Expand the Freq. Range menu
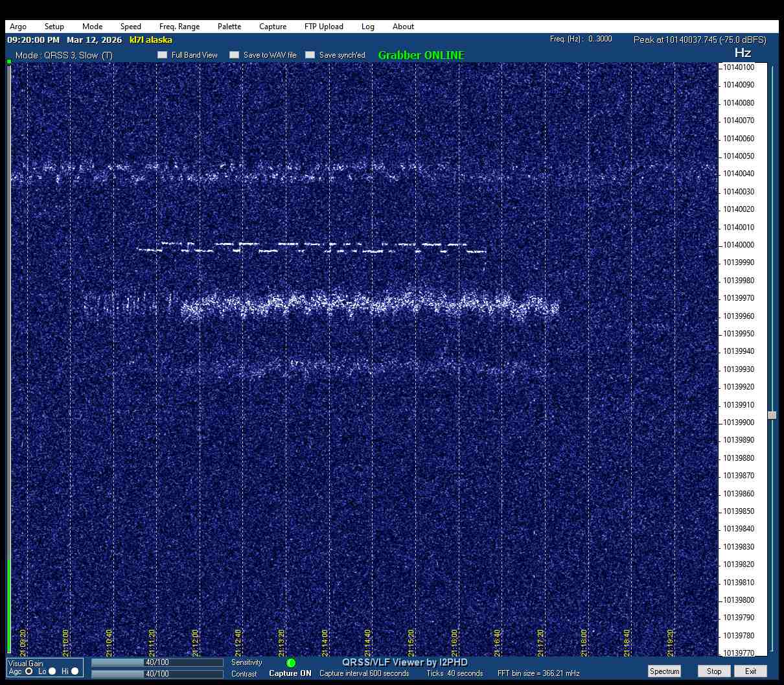This screenshot has height=685, width=784. pyautogui.click(x=179, y=27)
